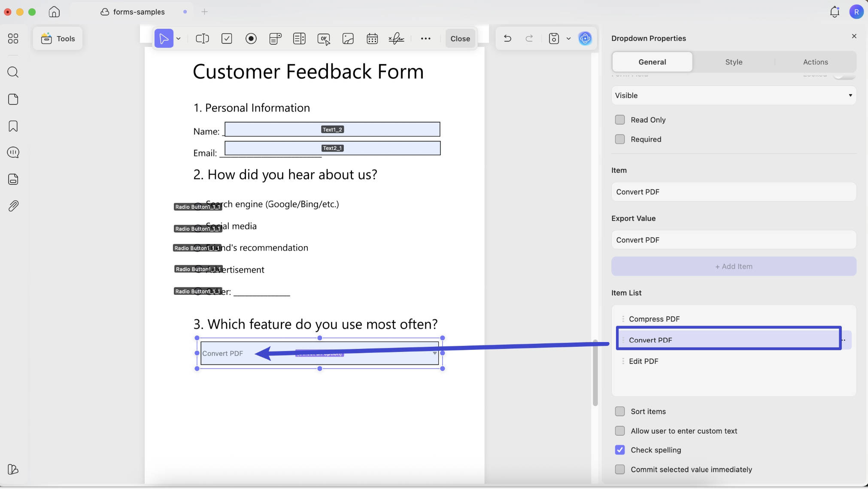Check the Sort items option
The width and height of the screenshot is (868, 489).
click(620, 411)
